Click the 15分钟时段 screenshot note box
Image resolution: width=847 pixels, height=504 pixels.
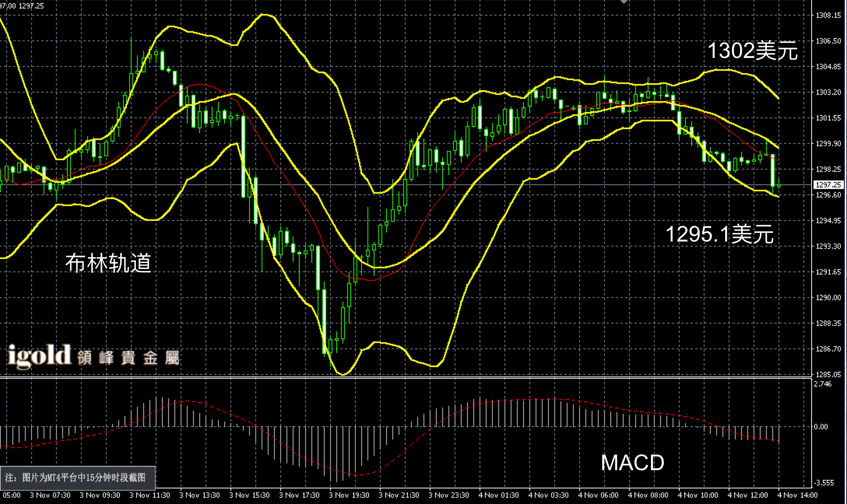click(78, 478)
